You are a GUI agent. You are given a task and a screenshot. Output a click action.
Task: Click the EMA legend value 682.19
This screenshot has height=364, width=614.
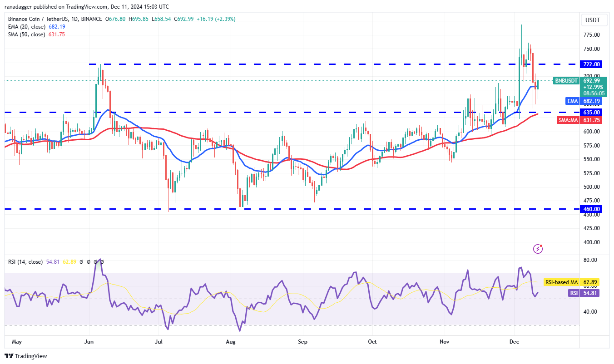pos(57,27)
